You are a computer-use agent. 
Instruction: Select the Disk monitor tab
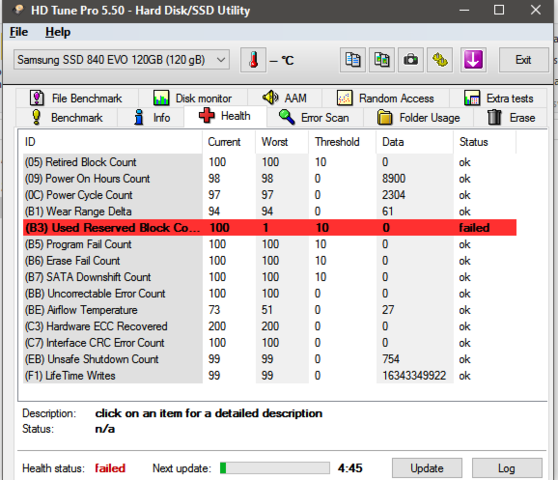193,98
